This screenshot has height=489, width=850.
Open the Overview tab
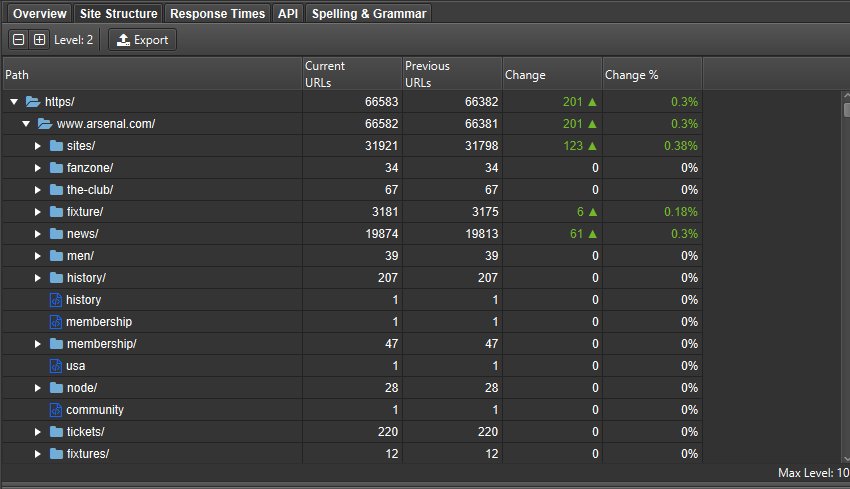point(40,14)
